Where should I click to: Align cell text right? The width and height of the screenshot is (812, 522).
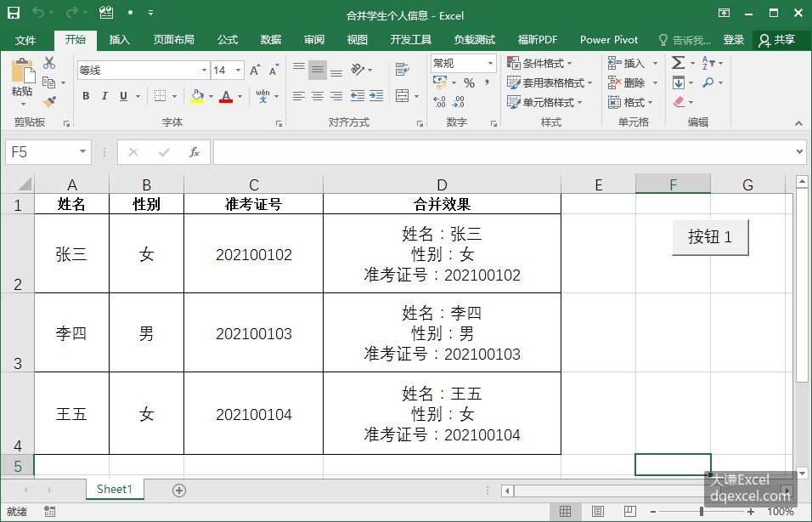pyautogui.click(x=336, y=96)
